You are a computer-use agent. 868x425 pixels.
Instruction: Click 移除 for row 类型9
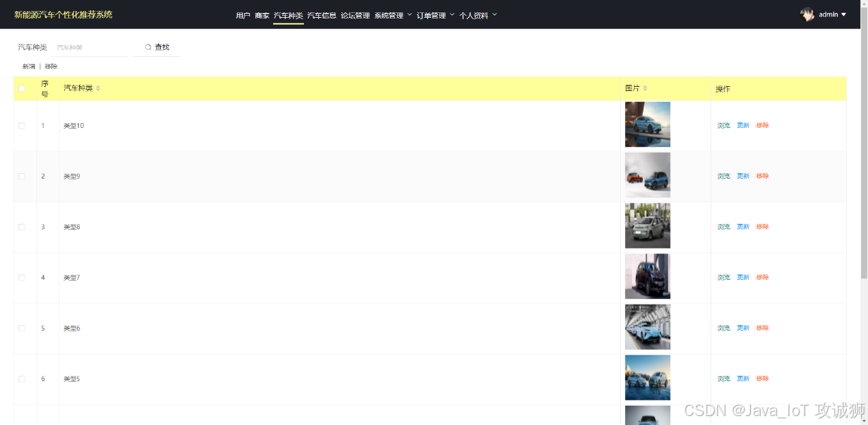click(x=763, y=177)
